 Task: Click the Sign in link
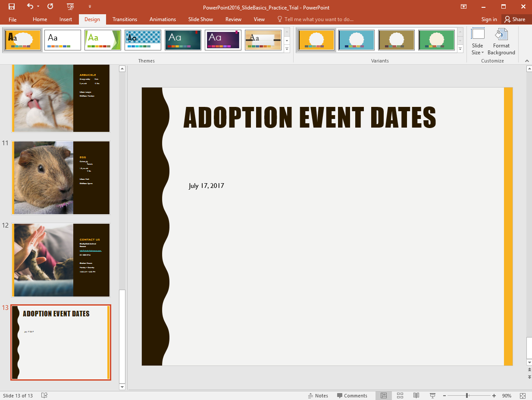[489, 19]
